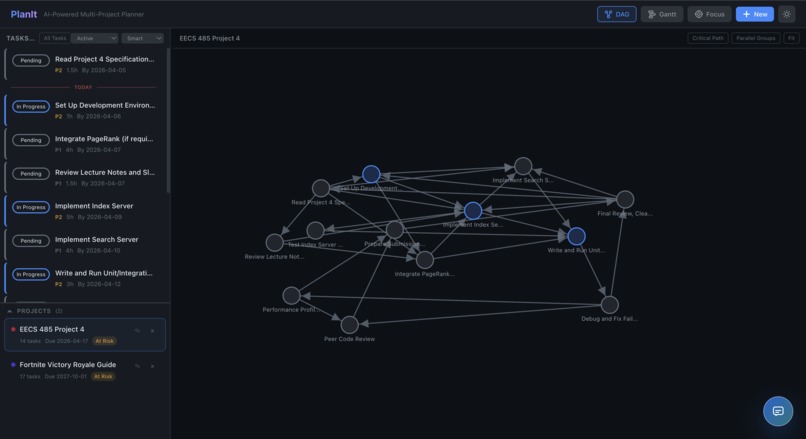
Task: Select the Debug and Fix Failures graph node
Action: [x=610, y=305]
